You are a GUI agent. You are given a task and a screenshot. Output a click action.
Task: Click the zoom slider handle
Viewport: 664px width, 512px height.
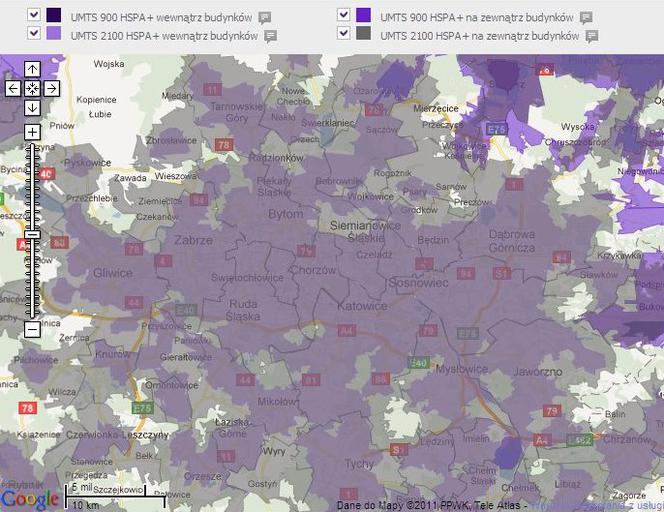[32, 234]
